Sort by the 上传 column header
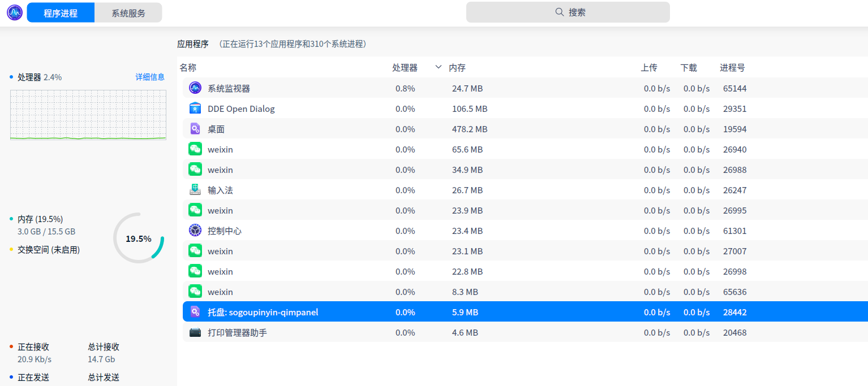The width and height of the screenshot is (868, 386). tap(649, 68)
